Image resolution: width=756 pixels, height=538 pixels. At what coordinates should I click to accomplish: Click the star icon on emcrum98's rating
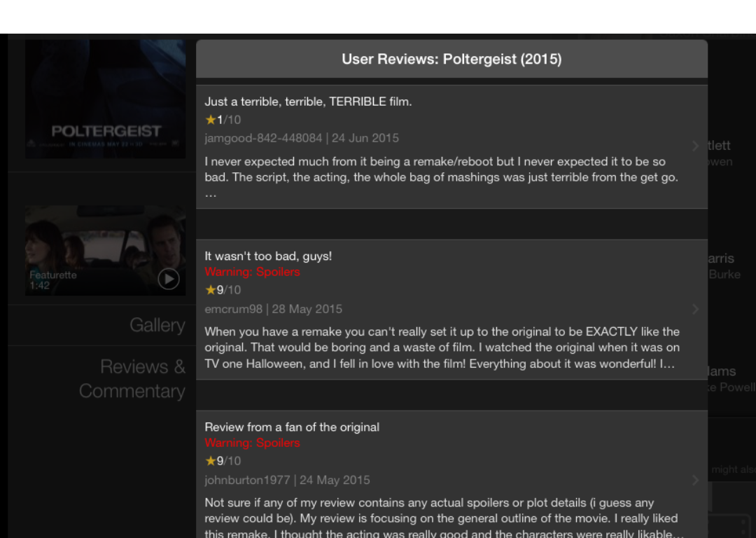coord(210,289)
